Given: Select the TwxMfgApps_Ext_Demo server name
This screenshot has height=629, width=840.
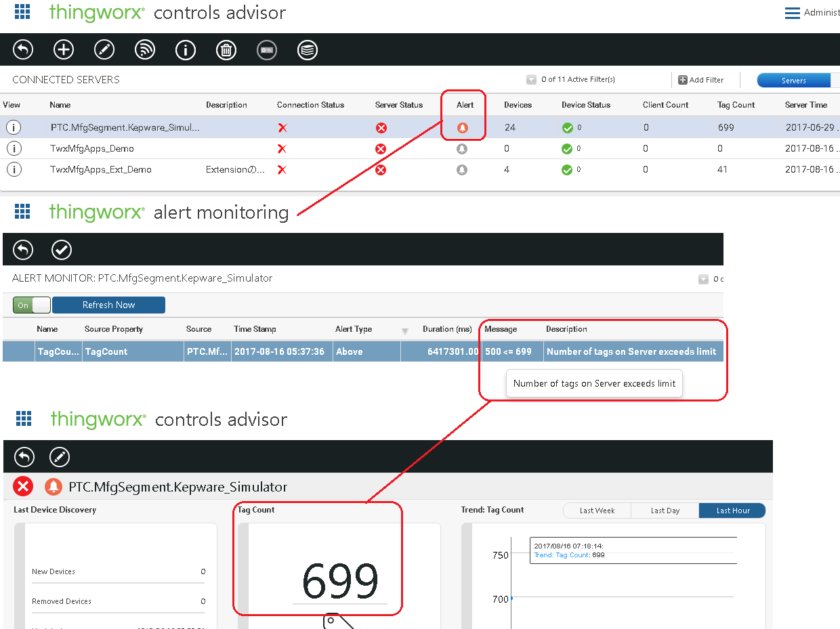Looking at the screenshot, I should (101, 169).
